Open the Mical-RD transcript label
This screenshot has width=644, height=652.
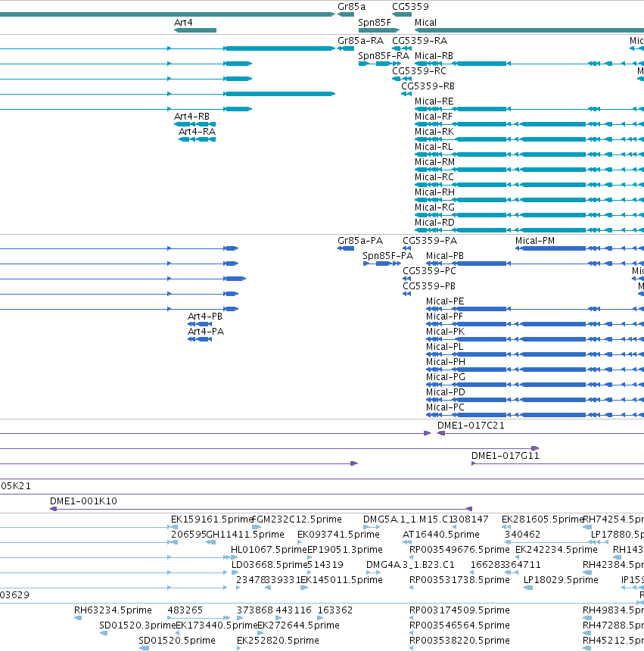(x=434, y=223)
